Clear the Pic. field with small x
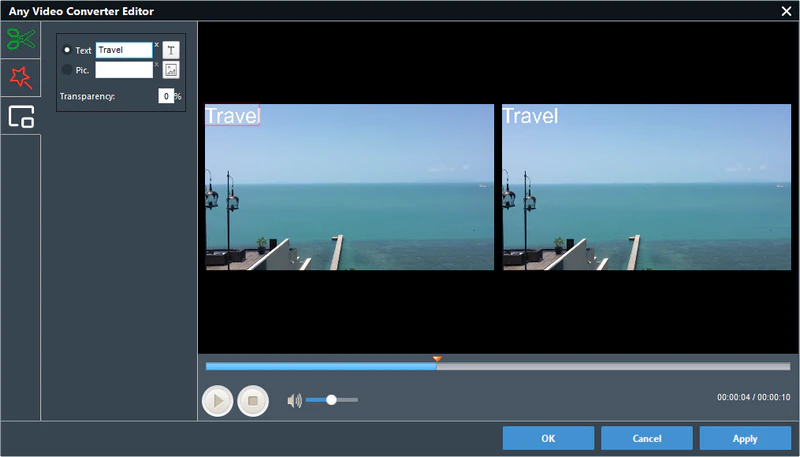The height and width of the screenshot is (457, 800). pos(156,65)
